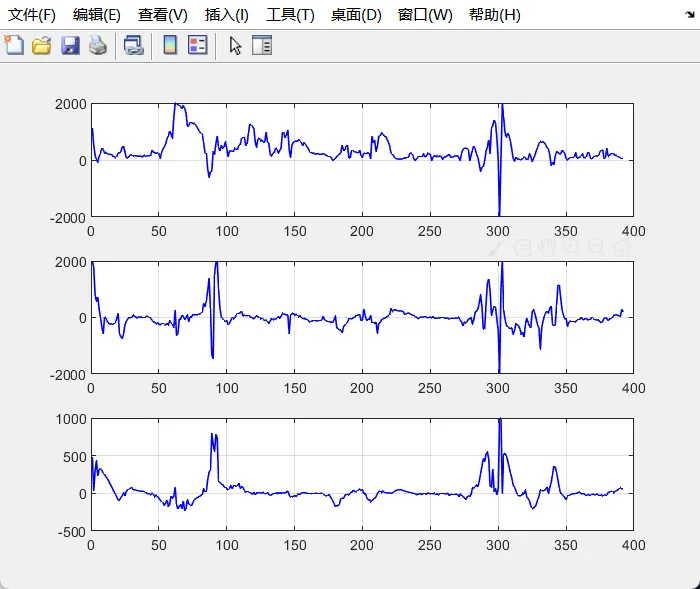Open the 插入(I) menu
Image resolution: width=700 pixels, height=589 pixels.
click(226, 15)
